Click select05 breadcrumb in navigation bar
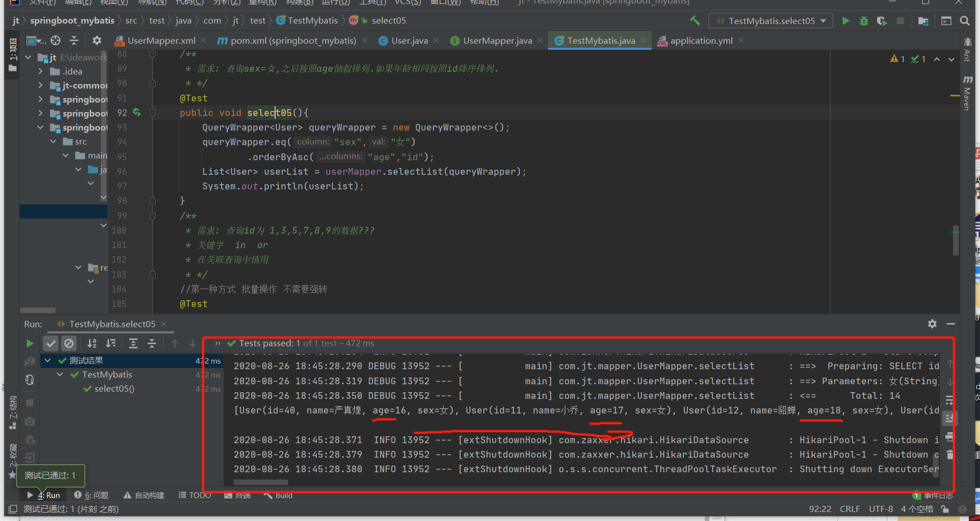Screen dimensions: 980x521 pyautogui.click(x=389, y=21)
